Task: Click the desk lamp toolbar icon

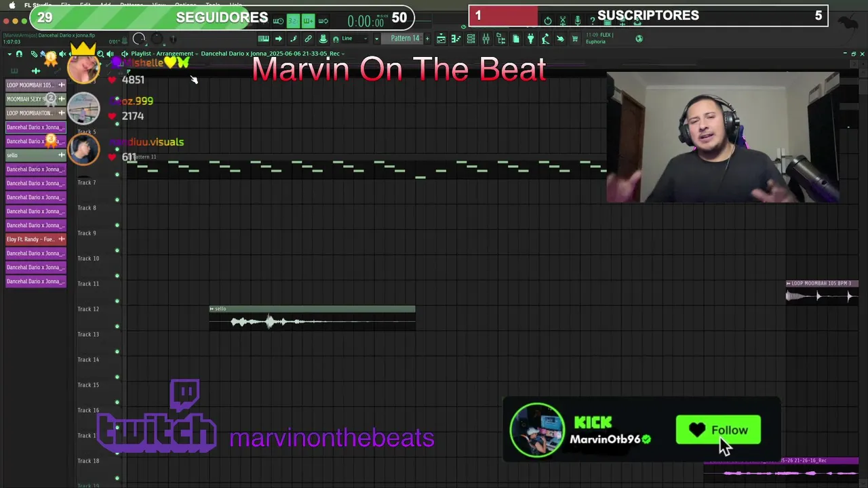Action: (x=545, y=39)
